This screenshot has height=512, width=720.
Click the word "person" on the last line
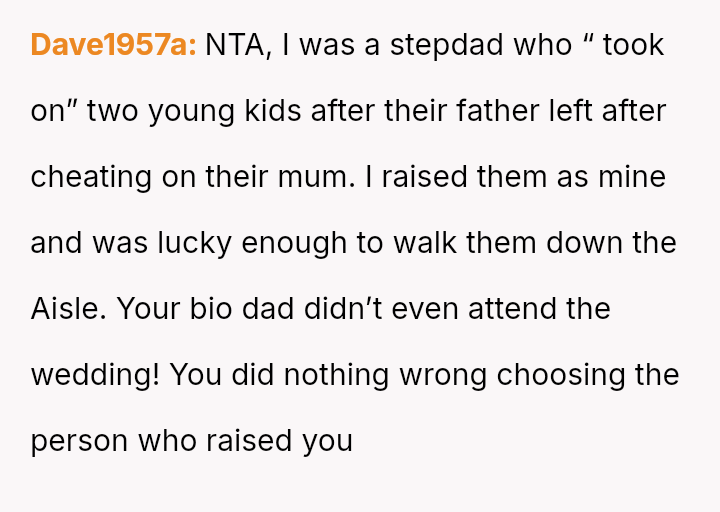point(80,441)
